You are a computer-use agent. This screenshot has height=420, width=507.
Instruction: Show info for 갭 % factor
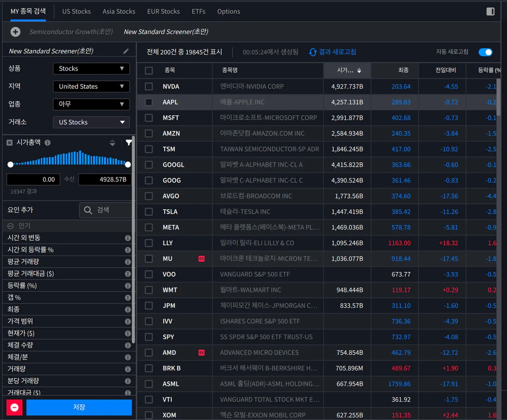tap(128, 298)
